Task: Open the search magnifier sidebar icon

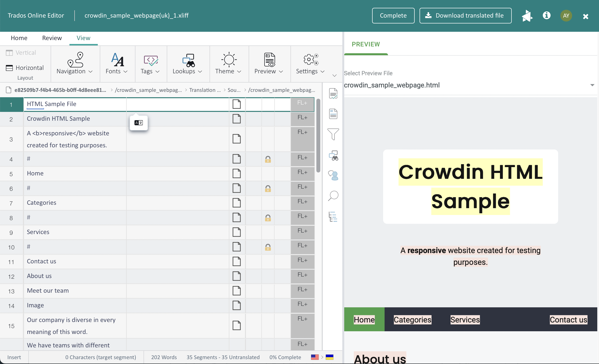Action: click(333, 196)
